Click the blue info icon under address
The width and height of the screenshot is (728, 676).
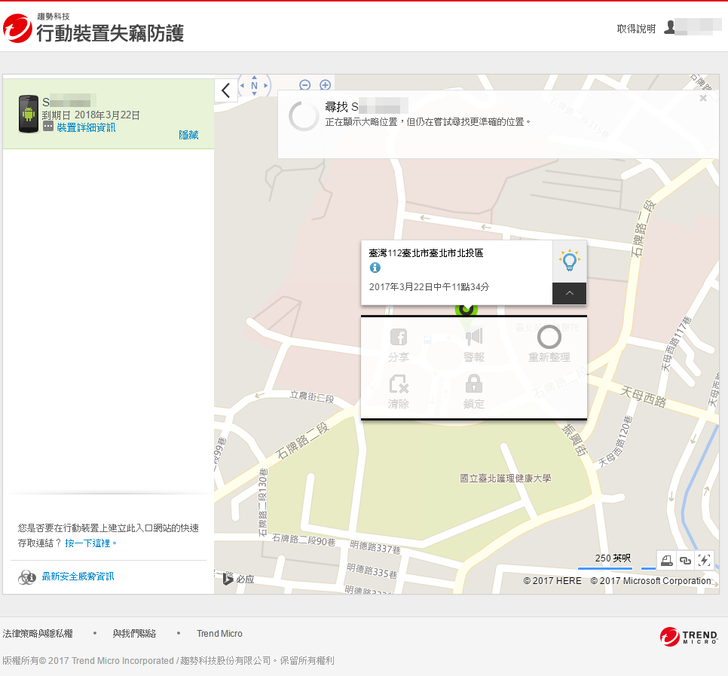click(x=375, y=268)
